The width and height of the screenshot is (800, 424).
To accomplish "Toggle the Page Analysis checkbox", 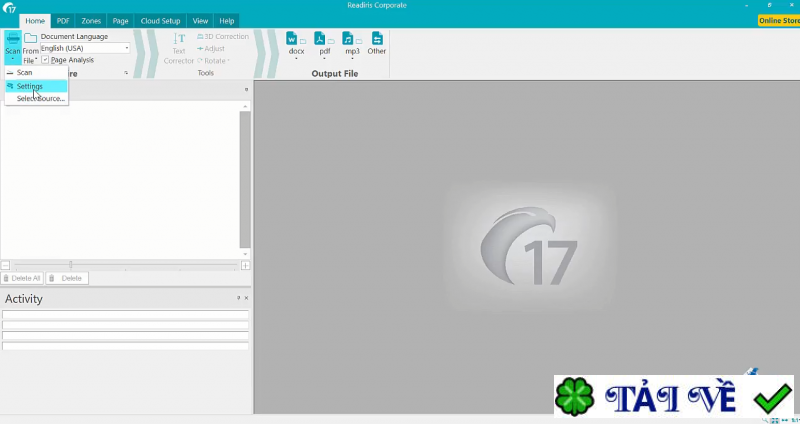I will pyautogui.click(x=45, y=60).
